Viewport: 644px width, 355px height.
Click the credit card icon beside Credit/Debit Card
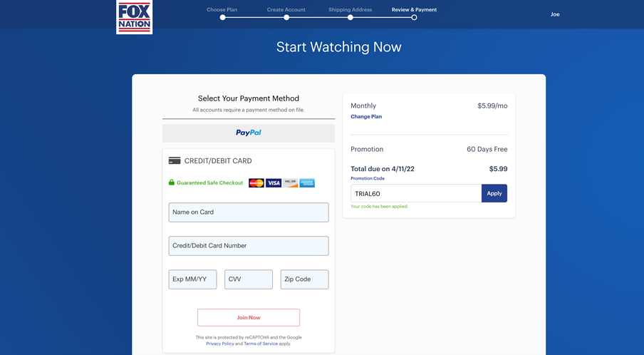tap(175, 161)
